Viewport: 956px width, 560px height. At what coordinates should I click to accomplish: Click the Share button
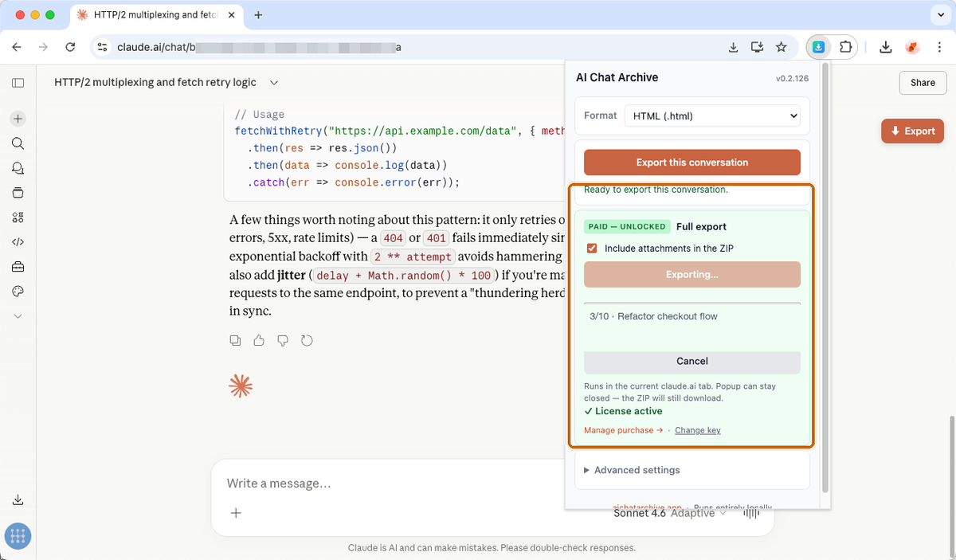tap(923, 83)
